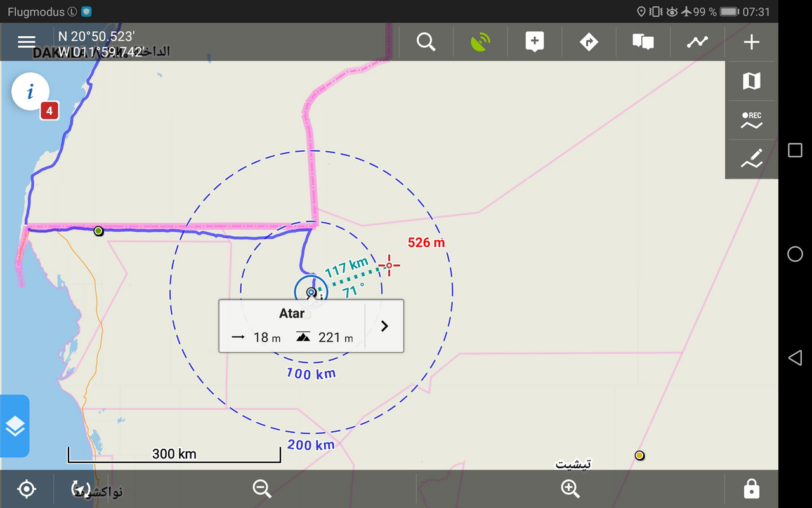This screenshot has width=812, height=508.
Task: Tap the 221 m altitude value
Action: (x=336, y=338)
